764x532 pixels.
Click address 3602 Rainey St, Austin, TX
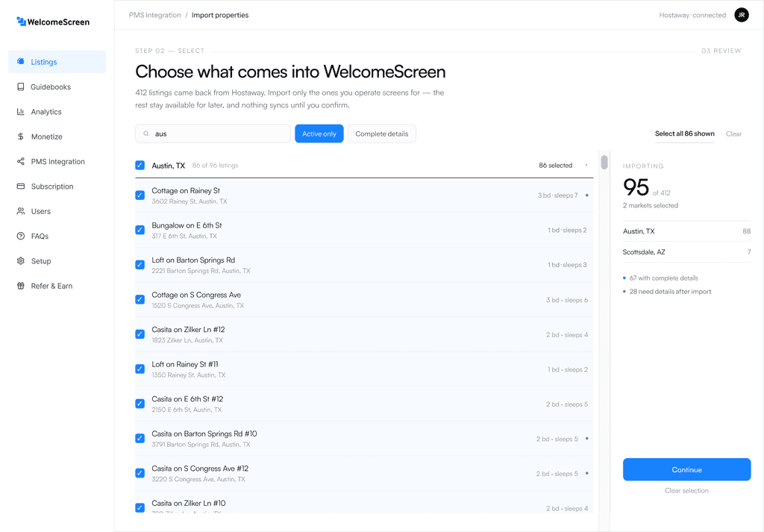point(189,201)
